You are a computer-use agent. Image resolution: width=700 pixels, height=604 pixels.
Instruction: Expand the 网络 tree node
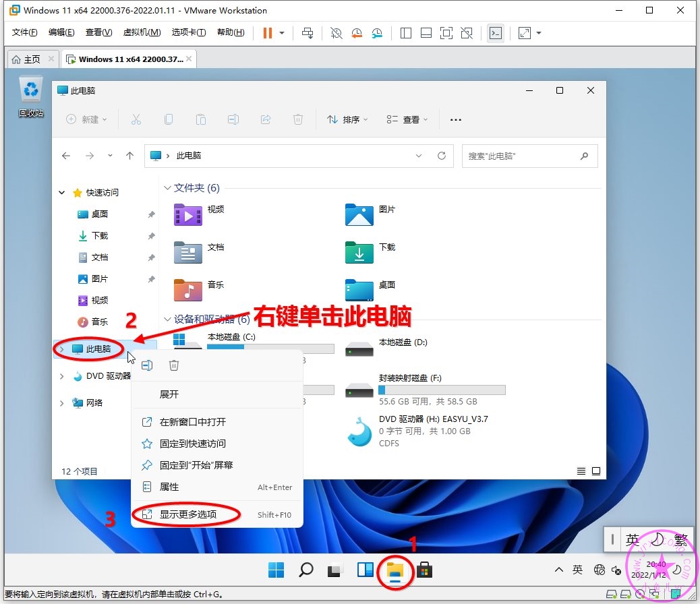[61, 403]
